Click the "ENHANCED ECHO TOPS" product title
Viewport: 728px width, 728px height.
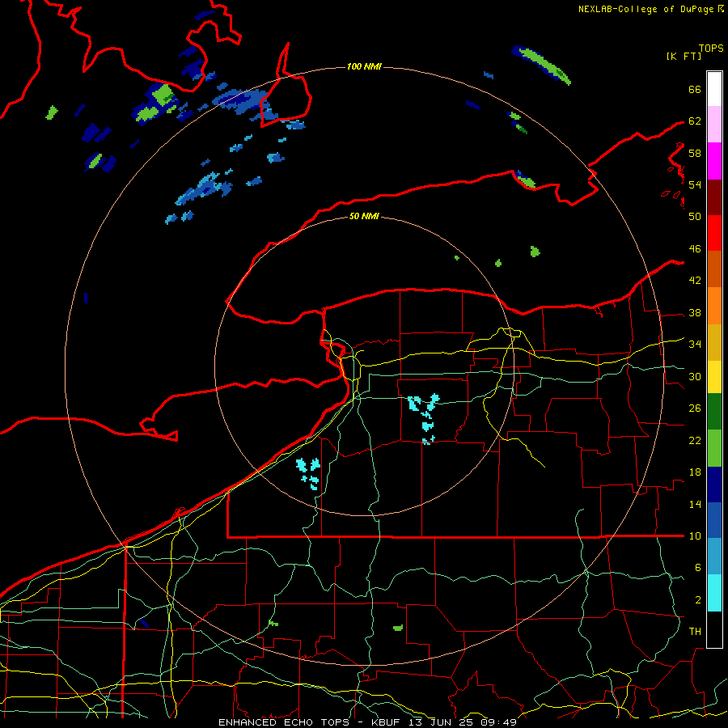284,722
